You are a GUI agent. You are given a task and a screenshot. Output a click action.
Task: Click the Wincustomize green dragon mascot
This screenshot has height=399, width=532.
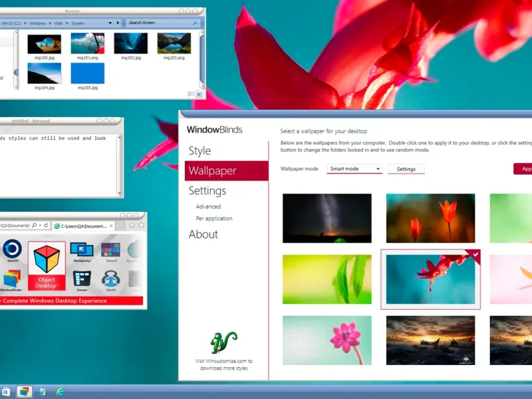[x=223, y=342]
